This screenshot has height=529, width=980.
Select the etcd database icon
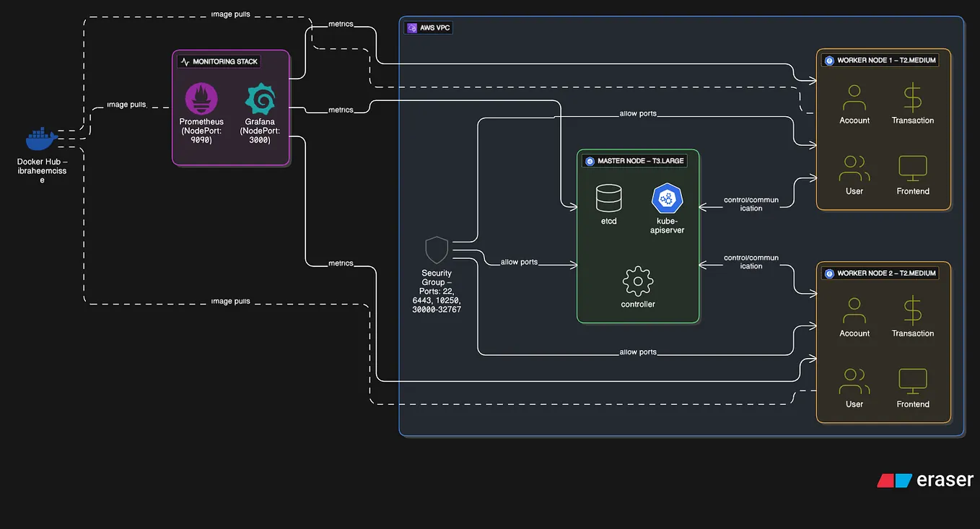[608, 196]
